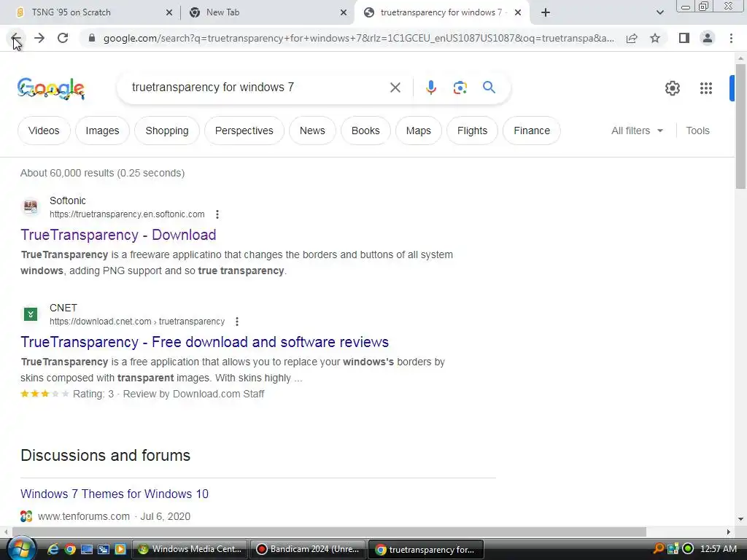Submit the search with the magnifier icon
Screen dimensions: 747x560
[489, 87]
